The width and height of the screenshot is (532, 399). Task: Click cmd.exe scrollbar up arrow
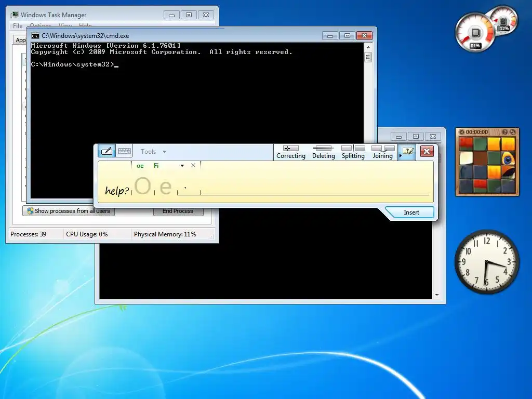[x=368, y=47]
